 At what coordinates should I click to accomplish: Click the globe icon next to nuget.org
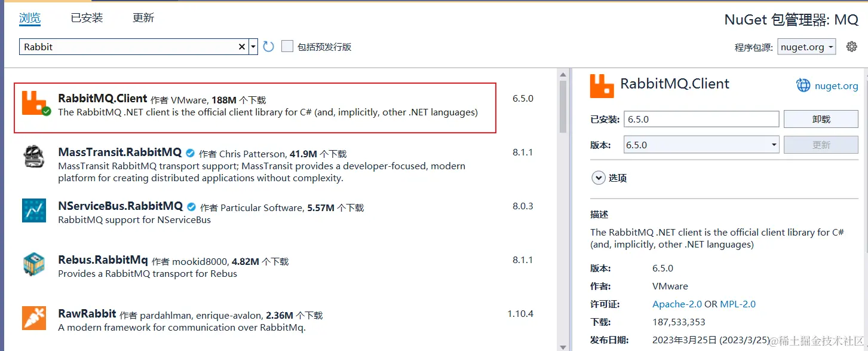[x=803, y=86]
